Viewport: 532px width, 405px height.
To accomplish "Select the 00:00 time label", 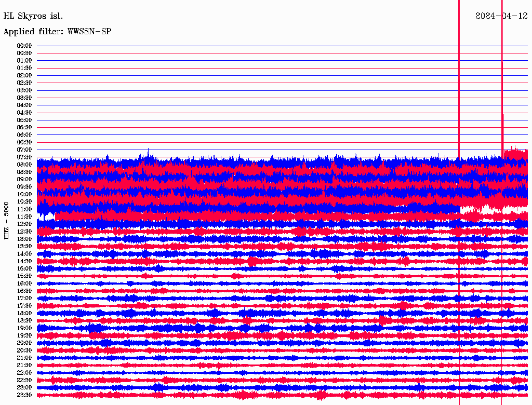I will click(x=24, y=46).
